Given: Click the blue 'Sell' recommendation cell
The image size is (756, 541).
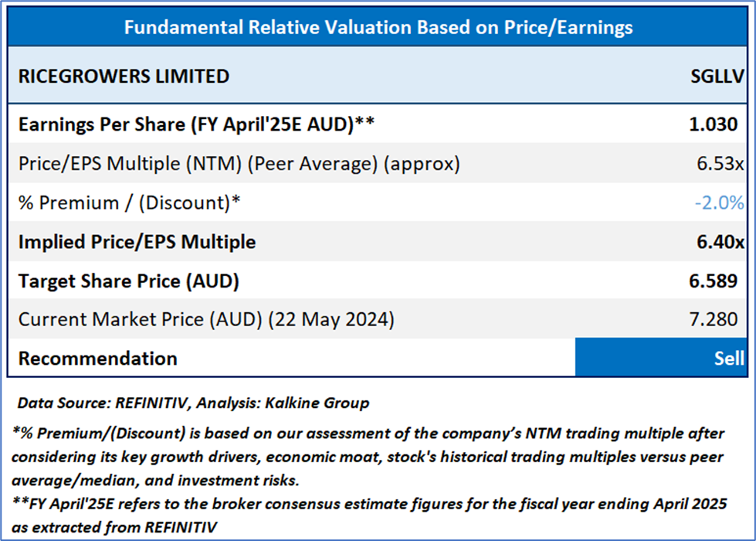Looking at the screenshot, I should point(661,358).
